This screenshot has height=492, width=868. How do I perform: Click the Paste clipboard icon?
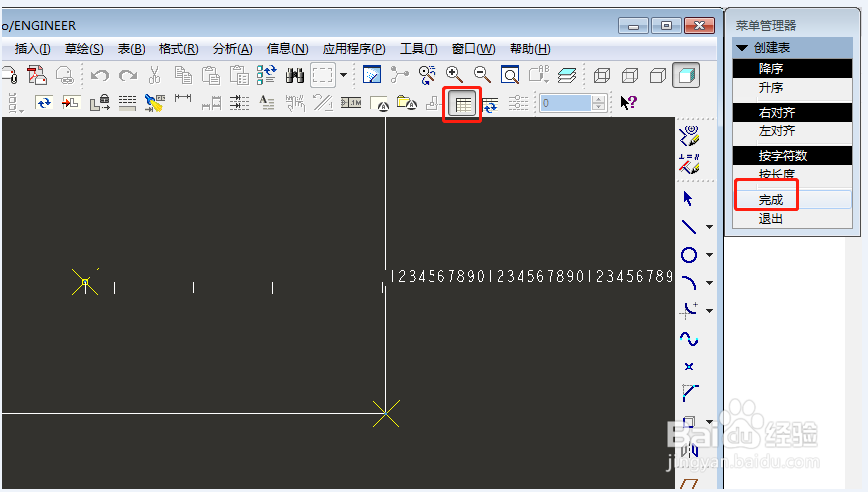(x=211, y=75)
